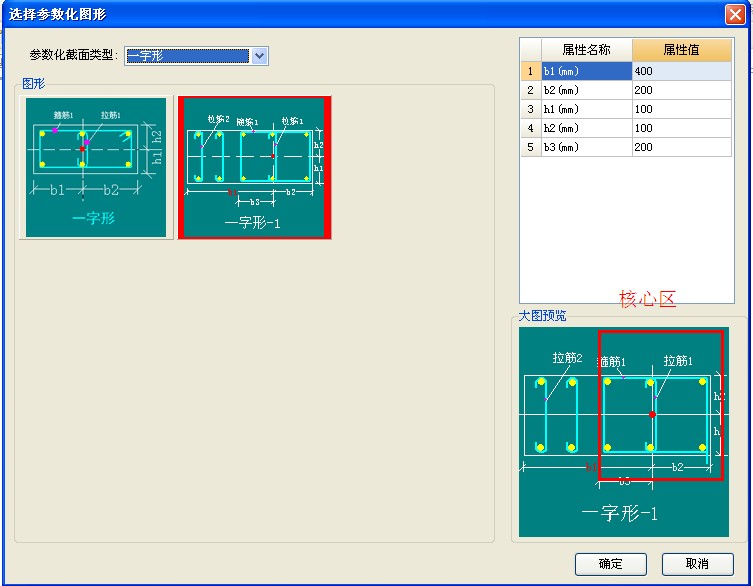Edit the h2(mm) value cell
Screen dimensions: 753x586
pyautogui.click(x=681, y=128)
